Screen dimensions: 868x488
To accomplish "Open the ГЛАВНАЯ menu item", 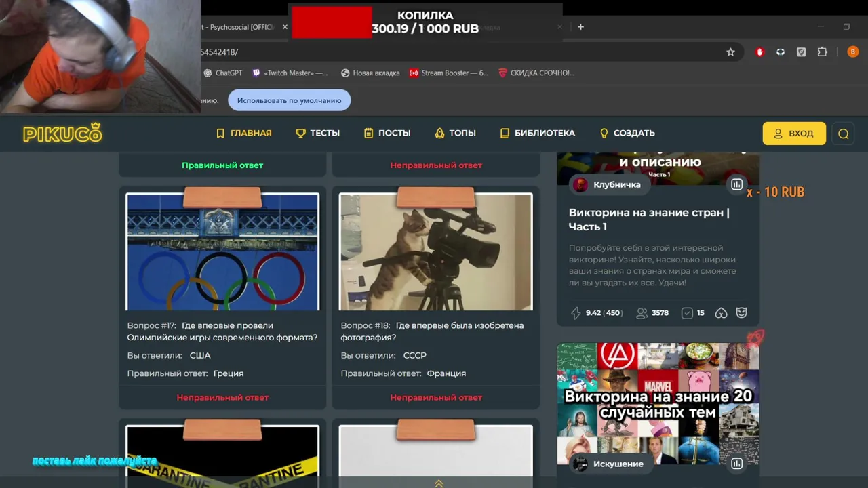I will tap(244, 134).
